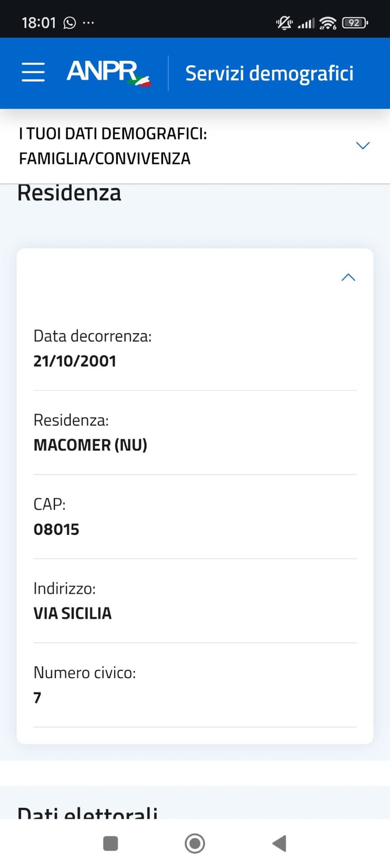The width and height of the screenshot is (390, 868).
Task: Tap the notification overflow dots
Action: [x=89, y=23]
